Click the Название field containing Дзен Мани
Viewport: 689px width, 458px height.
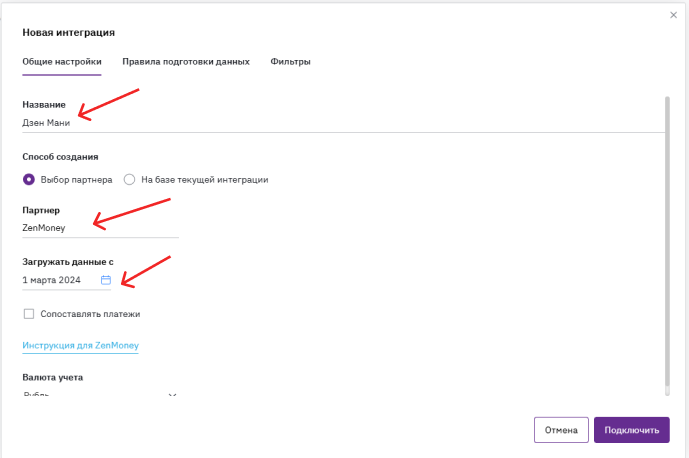coord(344,123)
